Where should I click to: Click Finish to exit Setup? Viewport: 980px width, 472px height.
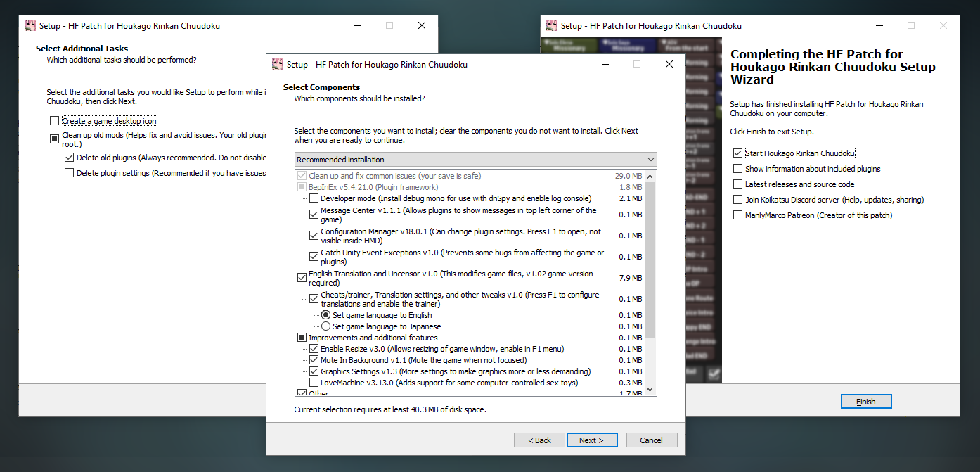tap(866, 402)
